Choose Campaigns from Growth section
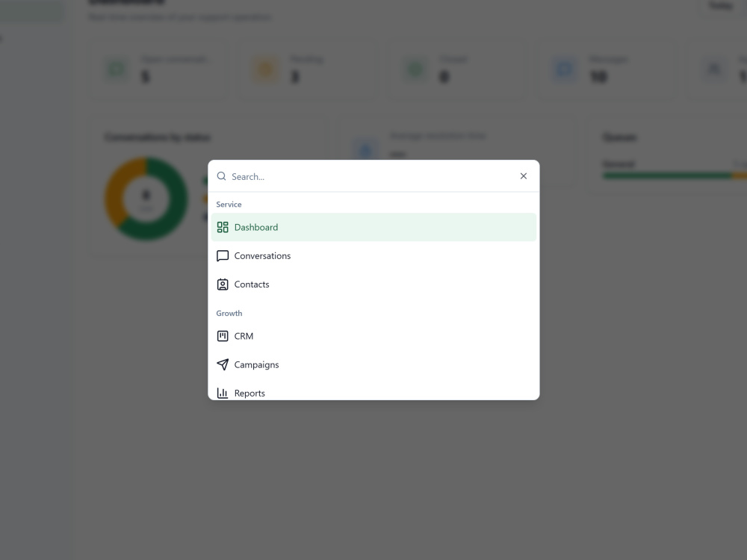The width and height of the screenshot is (747, 560). pos(373,365)
